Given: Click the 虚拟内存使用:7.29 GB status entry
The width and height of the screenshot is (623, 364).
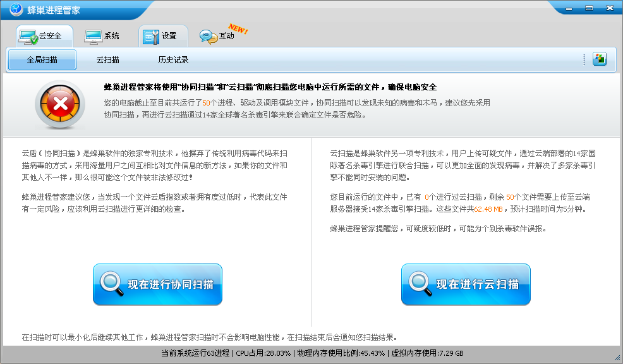Looking at the screenshot, I should click(x=428, y=353).
